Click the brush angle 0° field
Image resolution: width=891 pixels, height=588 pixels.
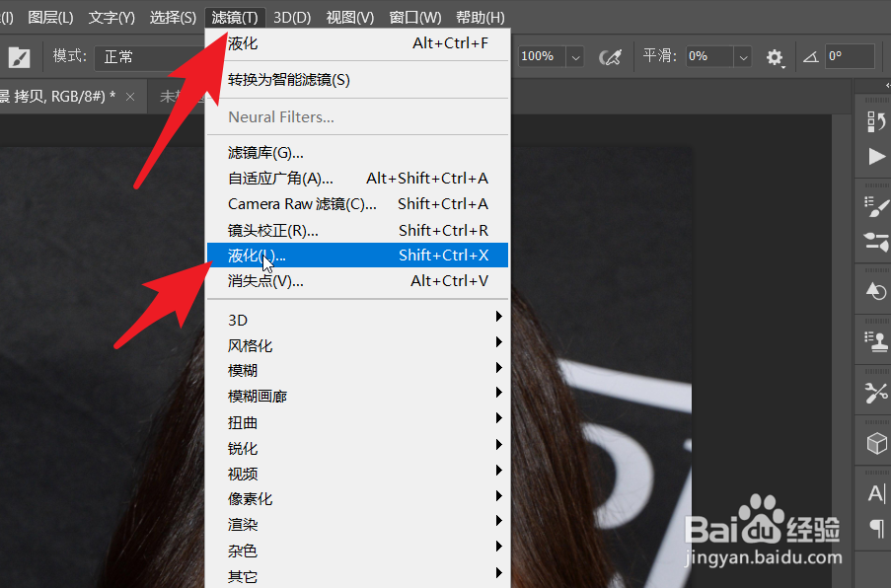click(851, 57)
